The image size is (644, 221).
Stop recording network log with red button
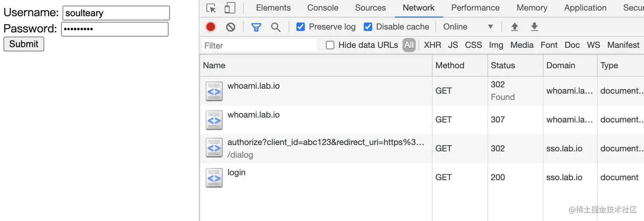click(x=211, y=27)
